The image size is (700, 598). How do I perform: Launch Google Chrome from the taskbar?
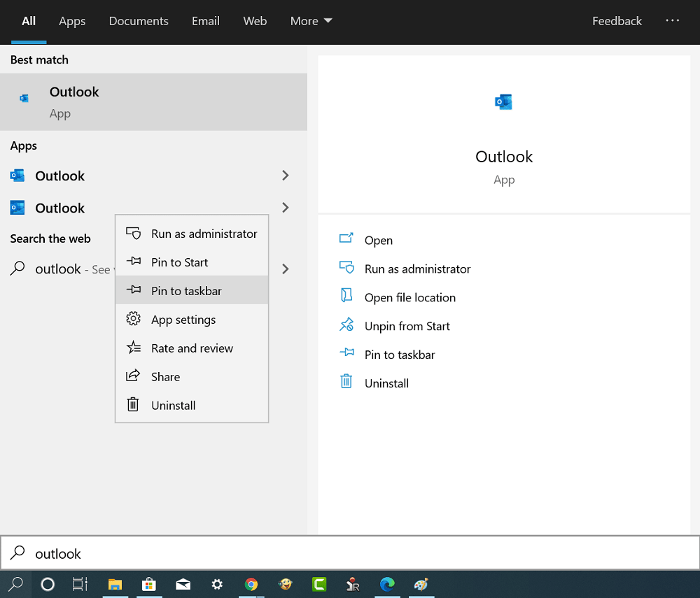pyautogui.click(x=251, y=584)
